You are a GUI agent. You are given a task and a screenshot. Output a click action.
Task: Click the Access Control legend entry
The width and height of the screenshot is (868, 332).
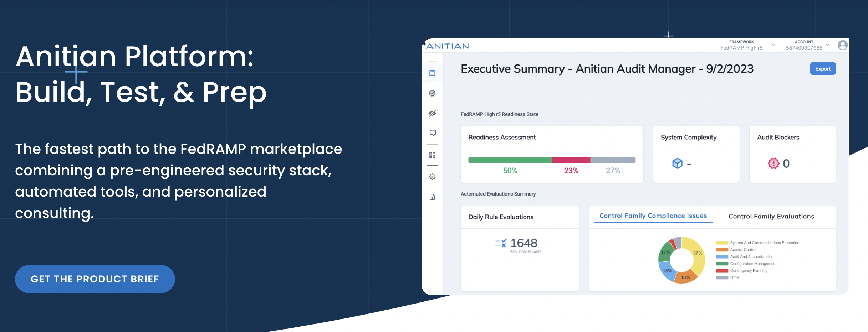click(x=743, y=250)
